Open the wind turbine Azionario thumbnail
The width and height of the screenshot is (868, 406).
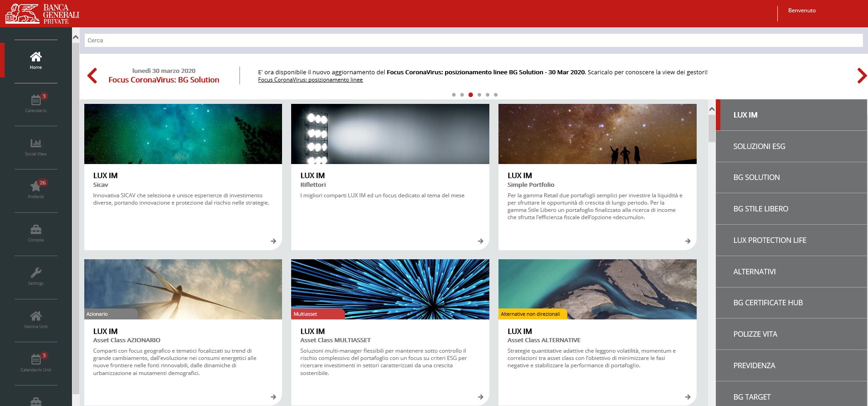pyautogui.click(x=183, y=289)
